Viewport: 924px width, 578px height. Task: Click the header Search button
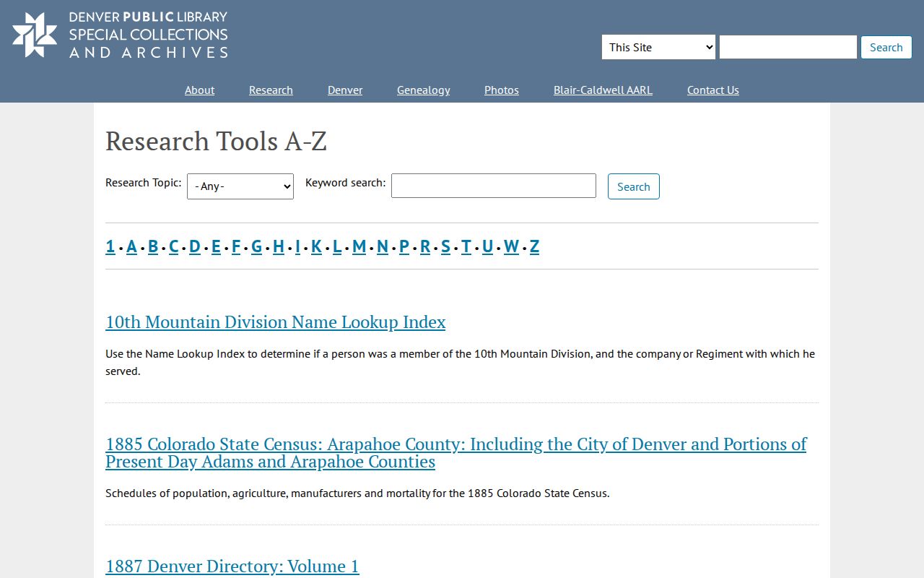click(x=886, y=47)
